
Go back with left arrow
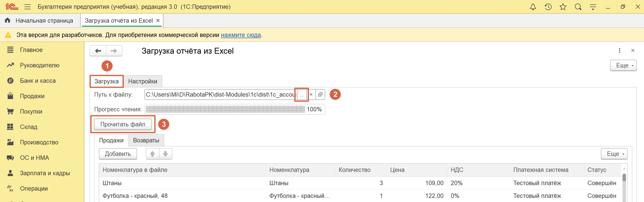coord(98,51)
